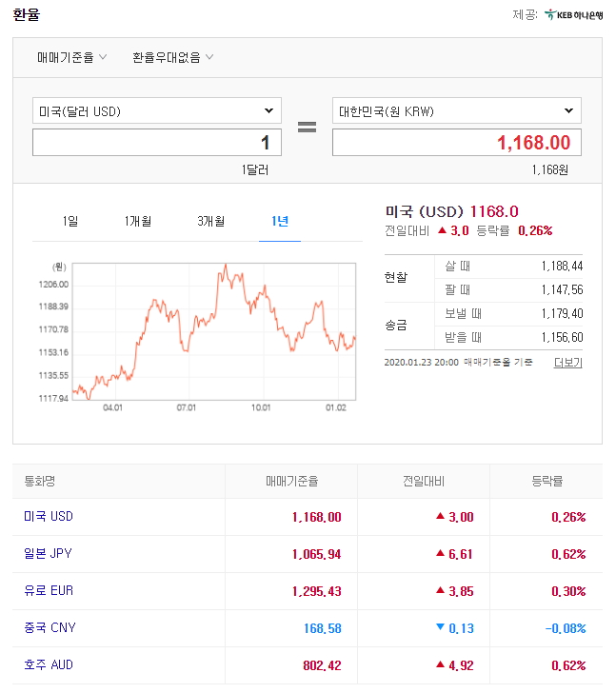This screenshot has height=693, width=616.
Task: Select the 3개월 chart tab
Action: [x=210, y=221]
